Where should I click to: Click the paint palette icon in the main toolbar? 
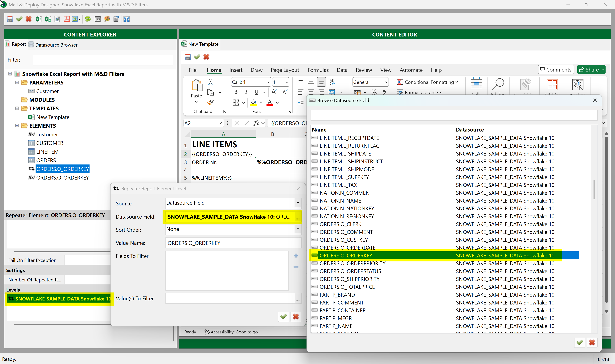pyautogui.click(x=107, y=19)
